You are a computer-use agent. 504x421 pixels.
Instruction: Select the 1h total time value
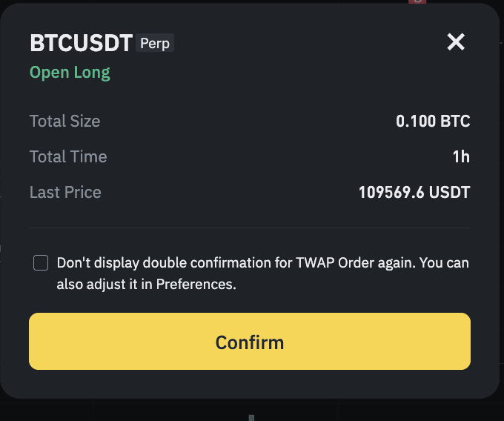461,157
